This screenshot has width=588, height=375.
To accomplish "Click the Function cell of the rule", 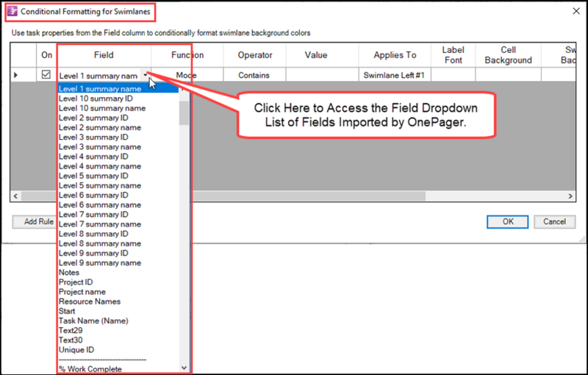I will pos(187,75).
